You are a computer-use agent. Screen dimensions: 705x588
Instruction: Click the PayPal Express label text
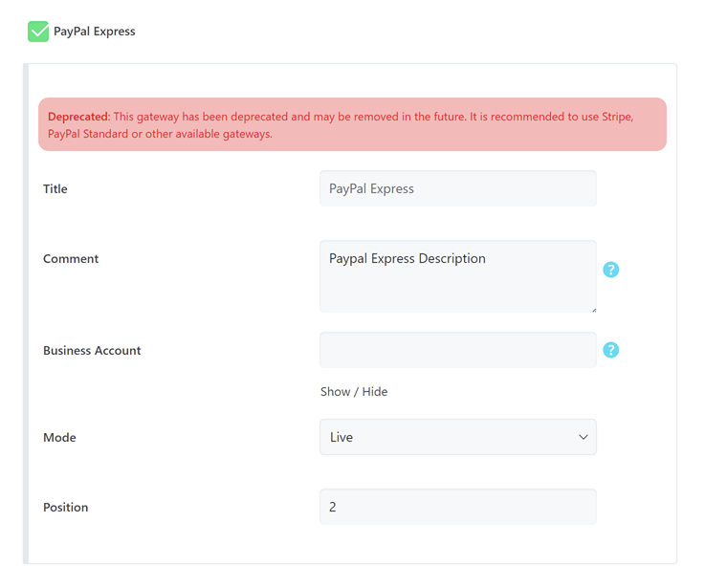(x=94, y=32)
